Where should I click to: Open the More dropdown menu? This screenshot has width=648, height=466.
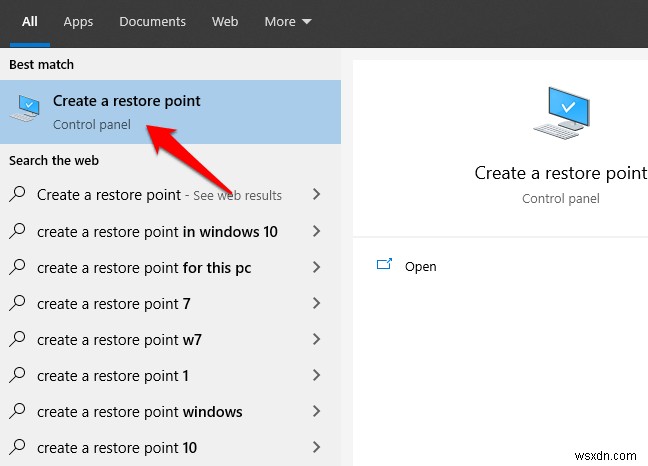point(288,21)
